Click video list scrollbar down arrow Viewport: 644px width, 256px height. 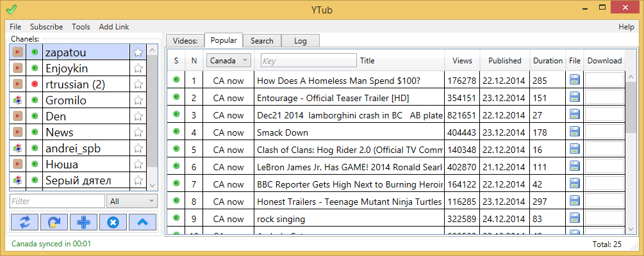coord(631,228)
